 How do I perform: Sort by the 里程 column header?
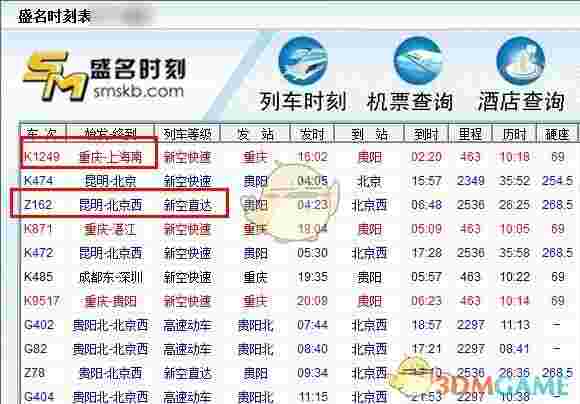(470, 134)
